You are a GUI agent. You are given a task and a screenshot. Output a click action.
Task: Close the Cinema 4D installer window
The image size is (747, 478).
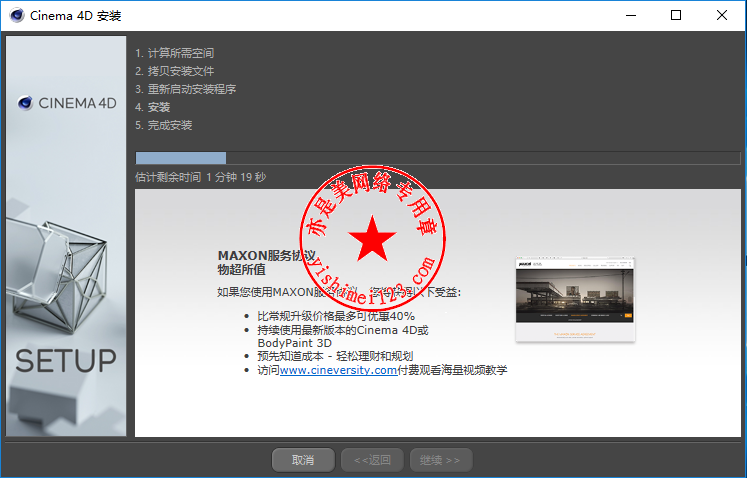tap(722, 15)
